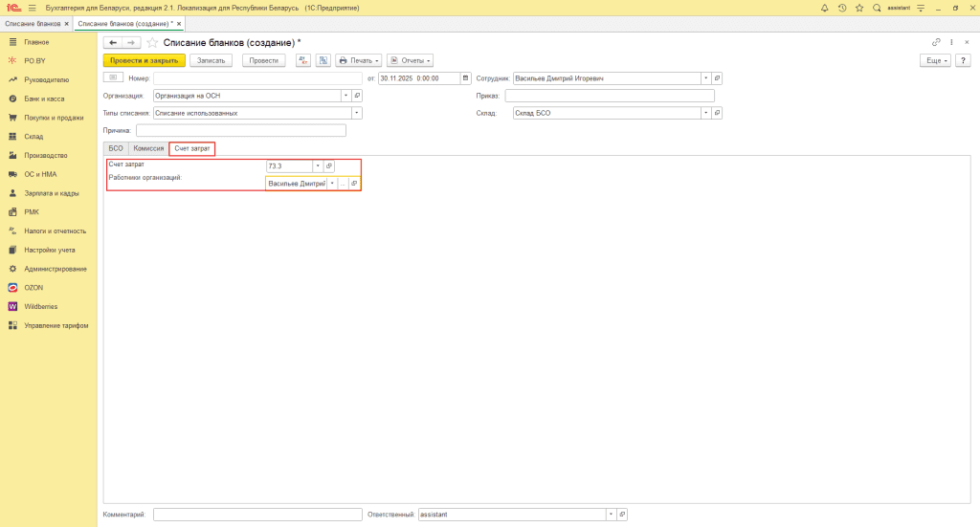Open favorites star in title bar
The width and height of the screenshot is (980, 527).
click(x=859, y=8)
